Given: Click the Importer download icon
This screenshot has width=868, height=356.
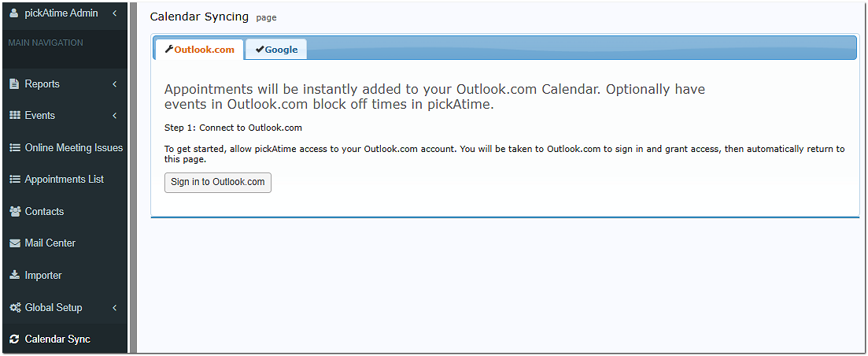Looking at the screenshot, I should [x=14, y=276].
